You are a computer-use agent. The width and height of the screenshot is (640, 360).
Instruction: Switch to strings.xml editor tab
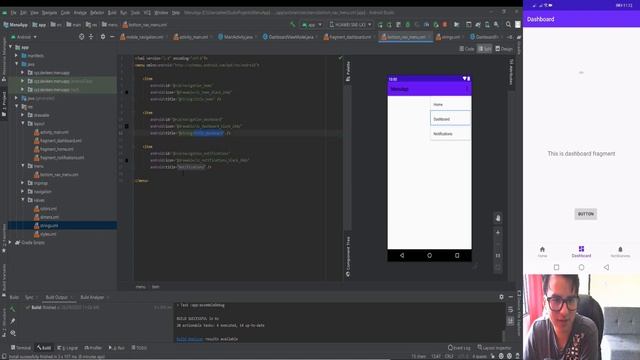[449, 37]
